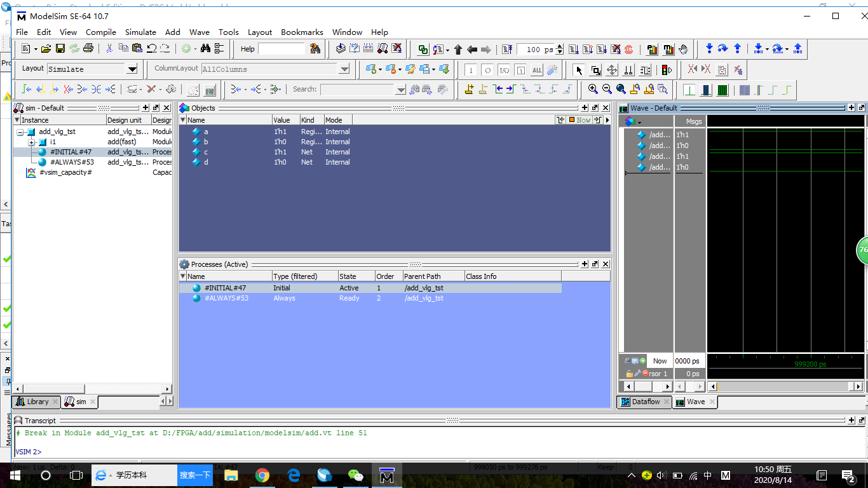Open the Wave signal format dropdown arrow
The width and height of the screenshot is (868, 488).
click(x=639, y=122)
